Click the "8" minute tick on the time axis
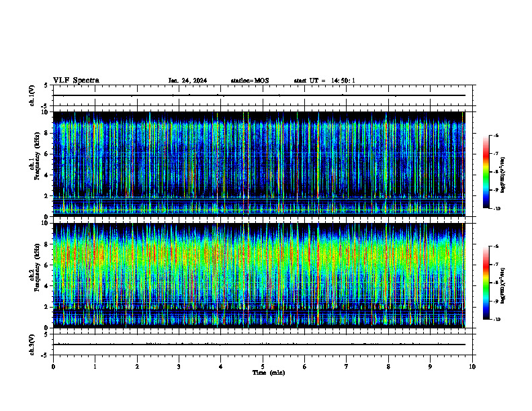532x411 pixels. [388, 367]
